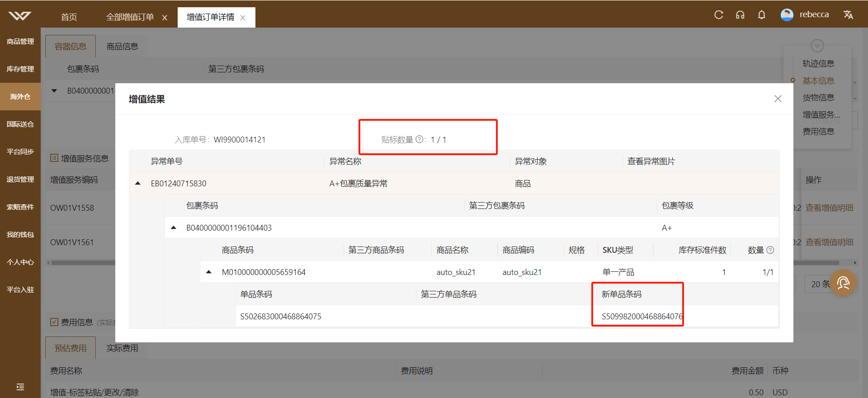Click the circled chevron above 轨迹信息
Viewport: 868px width, 398px height.
817,46
